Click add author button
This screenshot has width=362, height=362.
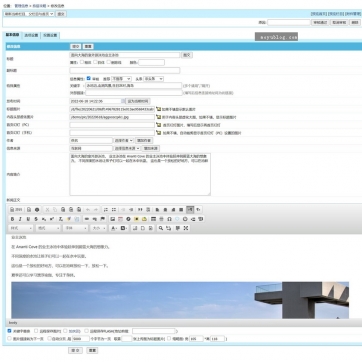[144, 140]
